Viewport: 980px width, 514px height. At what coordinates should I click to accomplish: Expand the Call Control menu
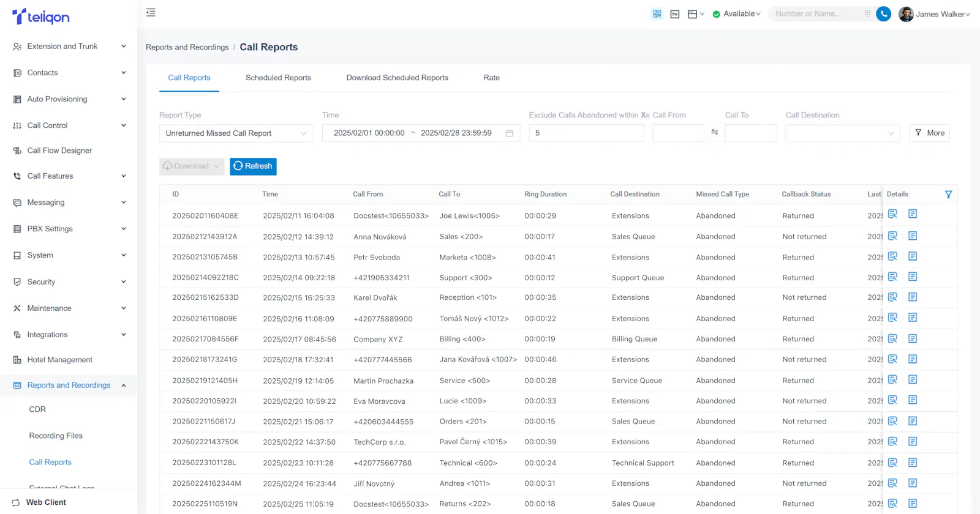(69, 125)
